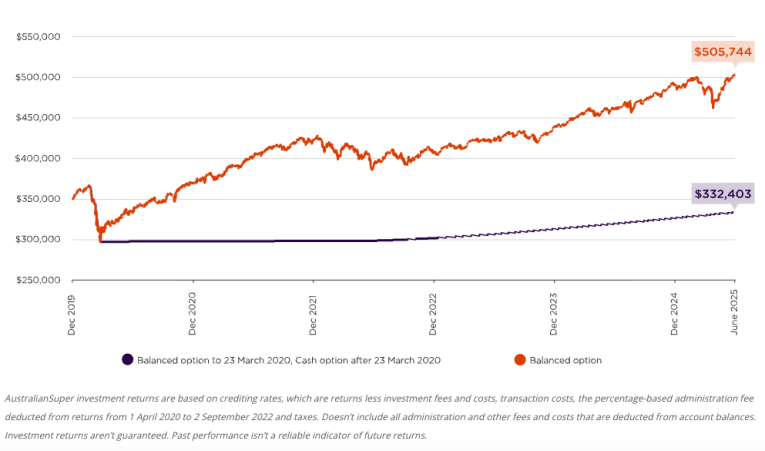The height and width of the screenshot is (451, 765).
Task: Click the $250,000 y-axis label
Action: coord(40,280)
